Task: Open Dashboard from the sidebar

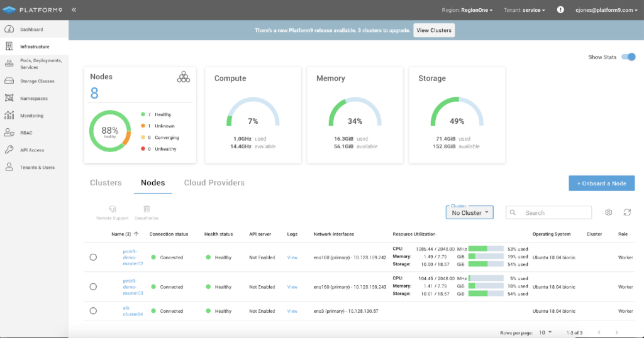Action: pyautogui.click(x=31, y=30)
